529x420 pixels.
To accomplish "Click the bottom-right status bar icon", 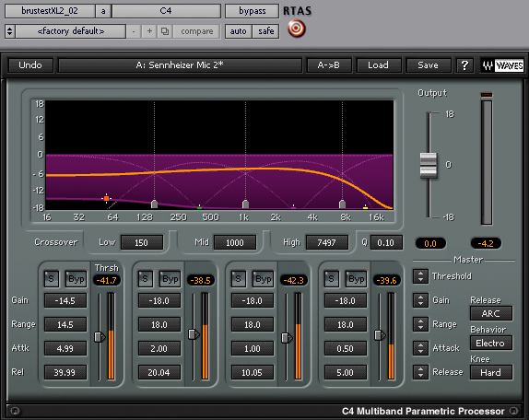I will 513,411.
